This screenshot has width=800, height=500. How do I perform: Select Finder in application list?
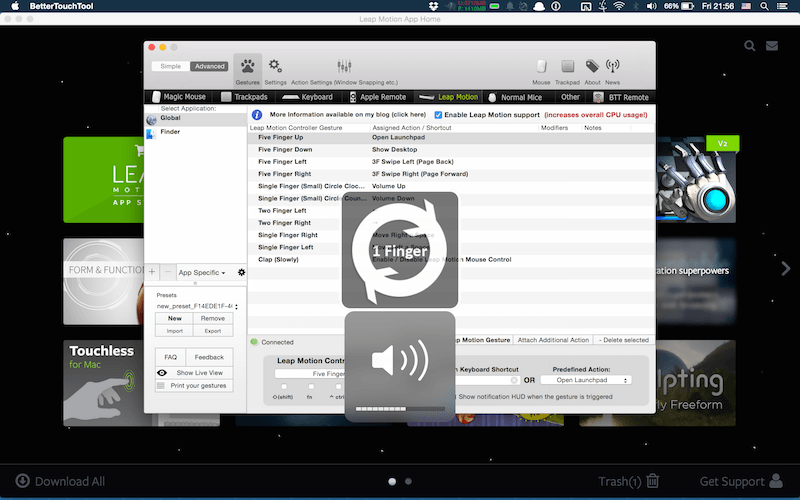coord(195,133)
